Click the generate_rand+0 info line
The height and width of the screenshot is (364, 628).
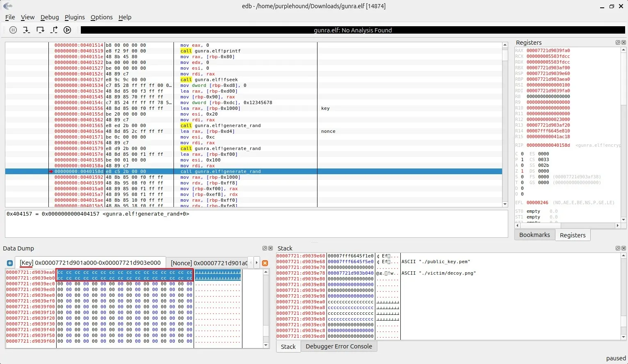(98, 214)
